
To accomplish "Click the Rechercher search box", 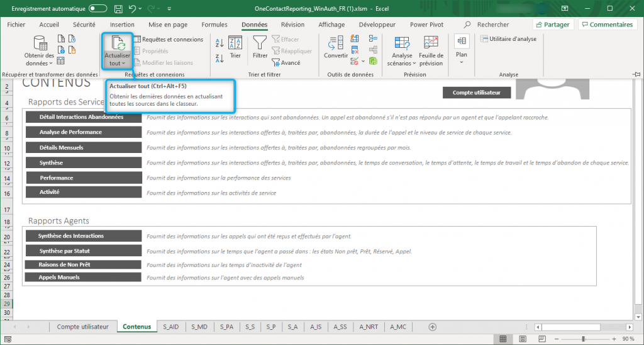I will click(x=487, y=25).
